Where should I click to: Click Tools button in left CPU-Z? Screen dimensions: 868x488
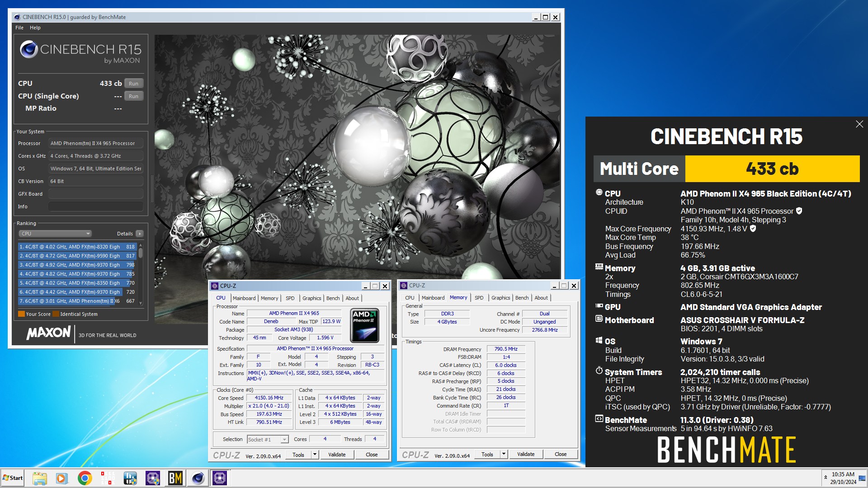(298, 455)
